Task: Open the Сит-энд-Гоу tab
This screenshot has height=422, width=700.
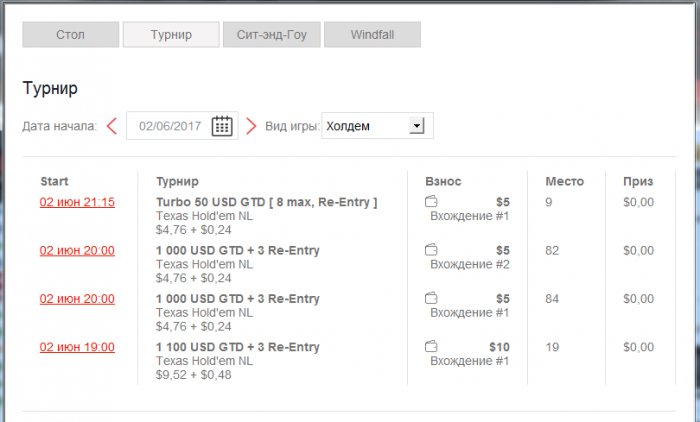Action: coord(271,35)
